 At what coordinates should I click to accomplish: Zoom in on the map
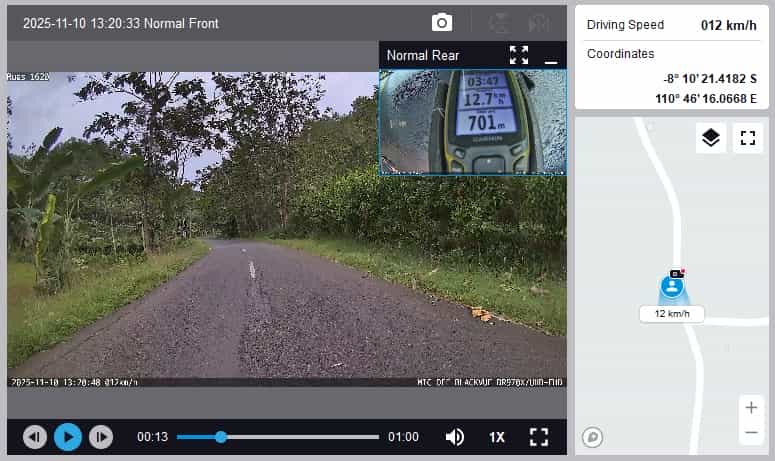point(751,408)
